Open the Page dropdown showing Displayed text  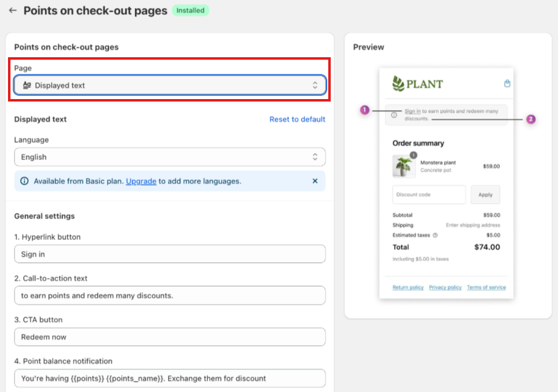tap(170, 86)
